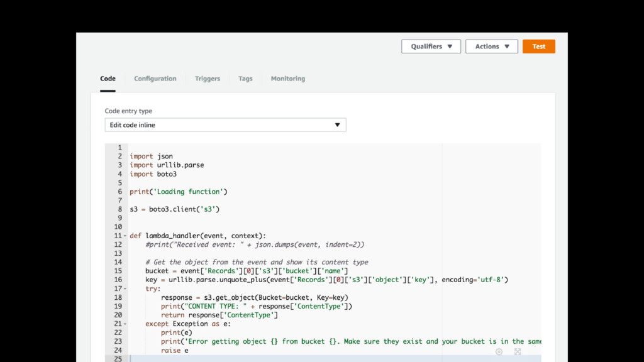Place cursor on empty line 25
Image resolution: width=644 pixels, height=362 pixels.
coord(335,359)
